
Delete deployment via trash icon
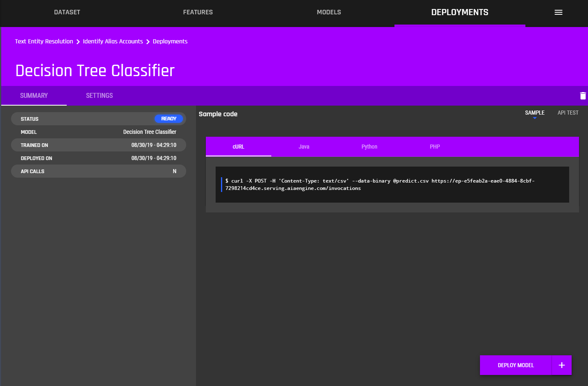click(583, 96)
